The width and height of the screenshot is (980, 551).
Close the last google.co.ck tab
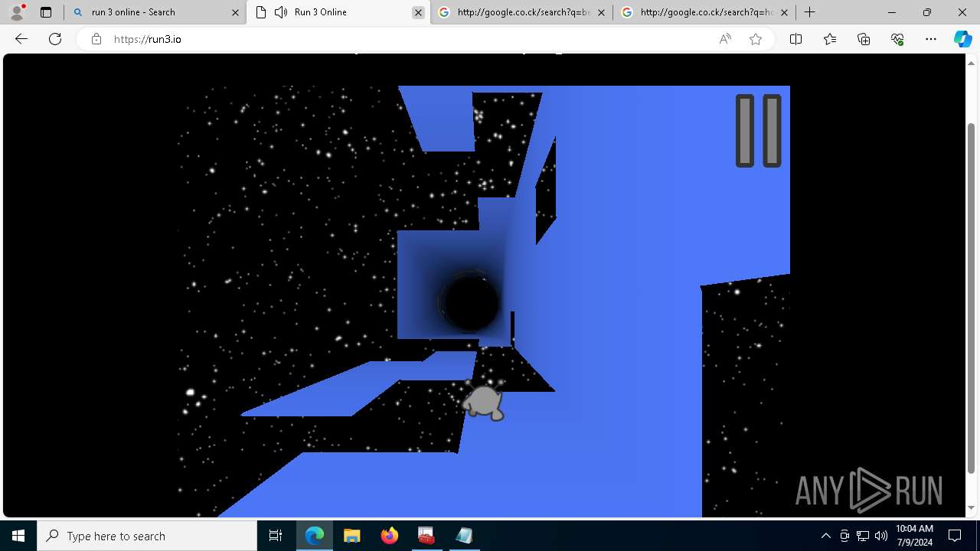point(784,12)
